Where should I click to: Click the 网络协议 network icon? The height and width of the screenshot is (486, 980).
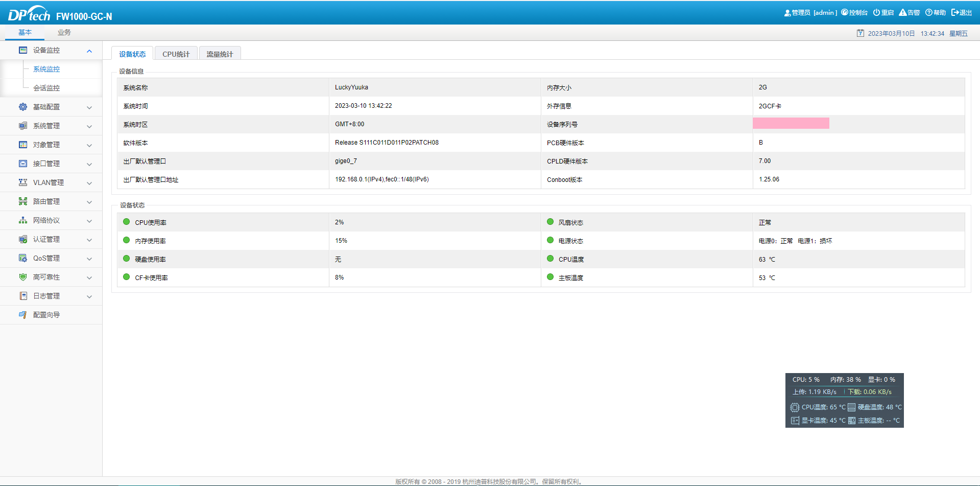pos(23,220)
